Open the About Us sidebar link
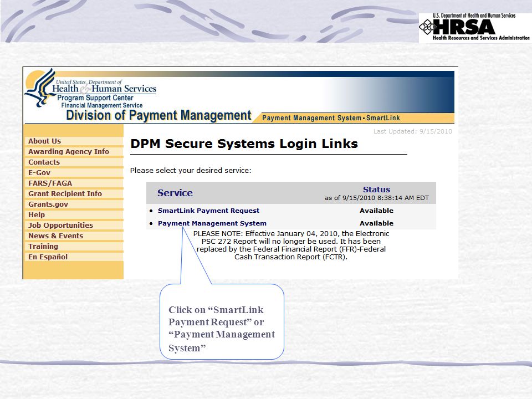532x399 pixels. coord(44,141)
